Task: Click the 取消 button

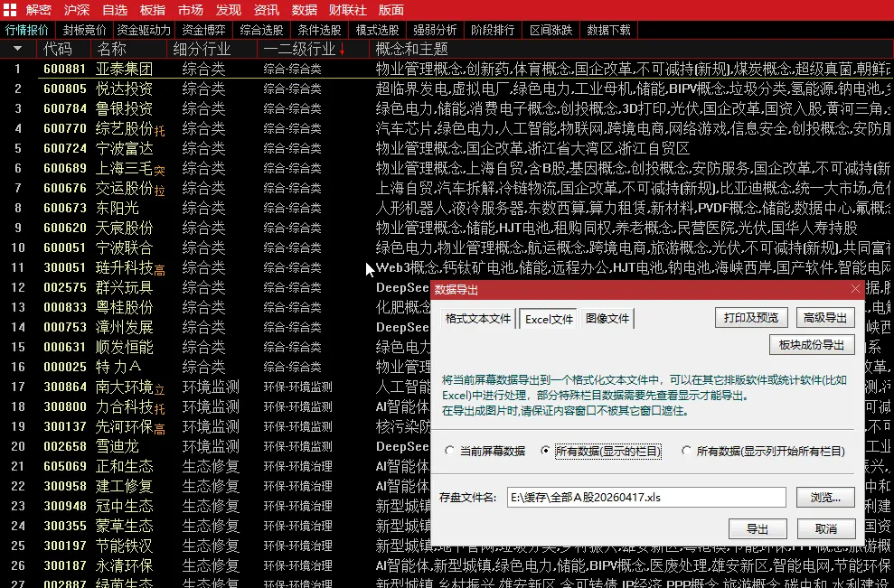Action: tap(825, 528)
